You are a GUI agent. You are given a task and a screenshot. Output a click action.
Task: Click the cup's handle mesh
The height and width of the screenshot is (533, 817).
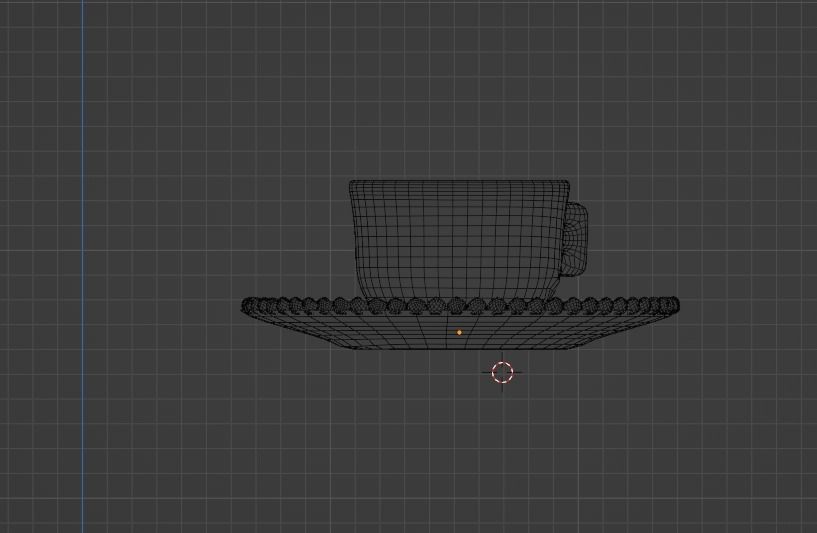(576, 240)
